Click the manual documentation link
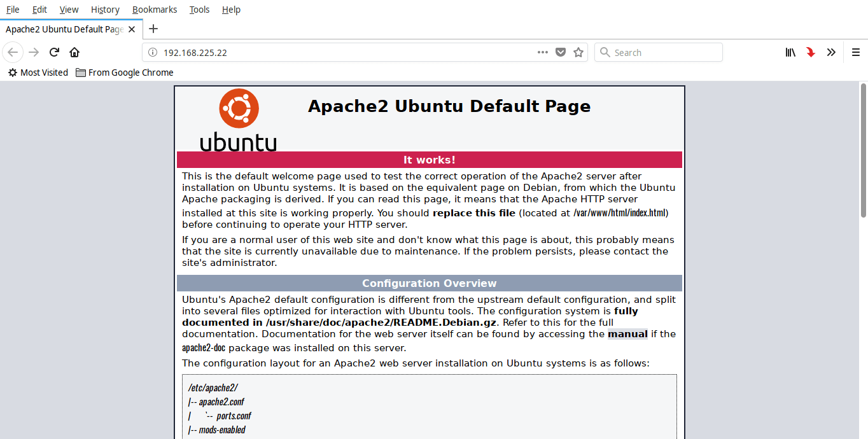This screenshot has width=868, height=439. tap(627, 333)
